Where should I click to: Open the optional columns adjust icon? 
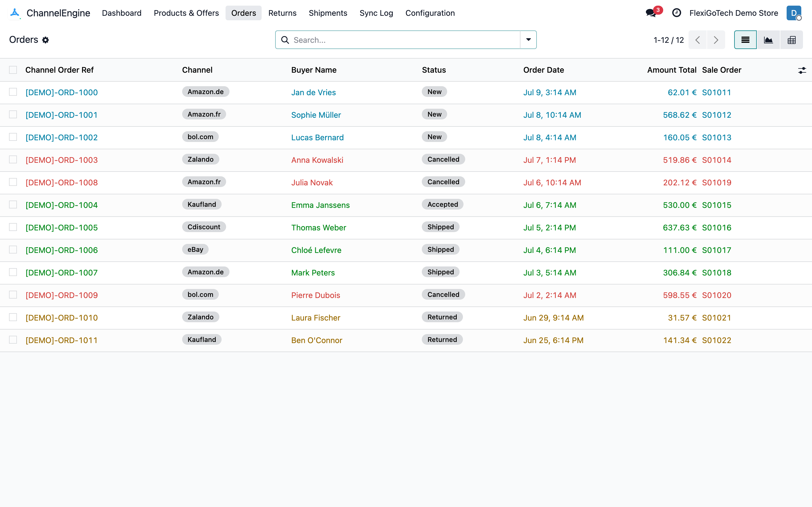(x=802, y=70)
